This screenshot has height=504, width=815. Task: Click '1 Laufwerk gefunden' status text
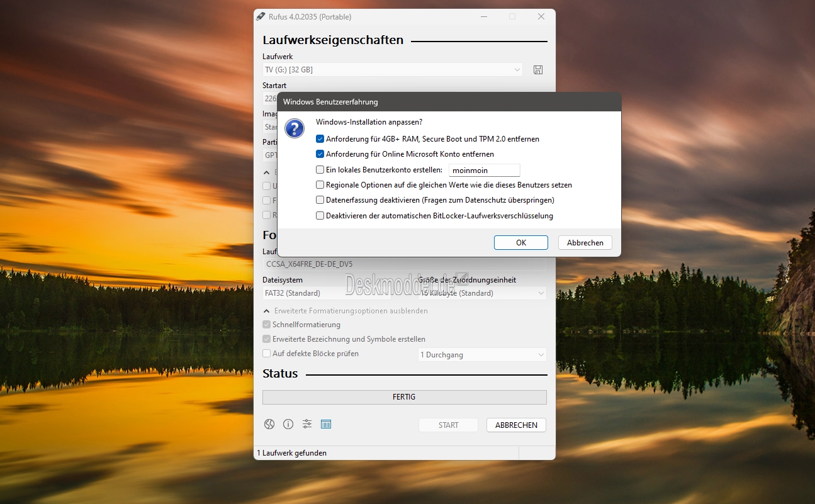292,453
